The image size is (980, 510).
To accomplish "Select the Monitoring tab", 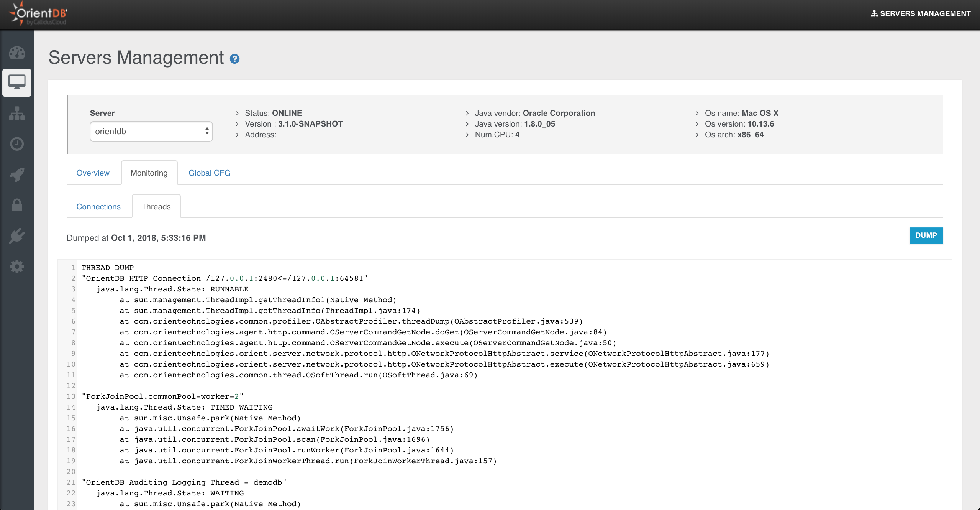I will click(x=149, y=173).
